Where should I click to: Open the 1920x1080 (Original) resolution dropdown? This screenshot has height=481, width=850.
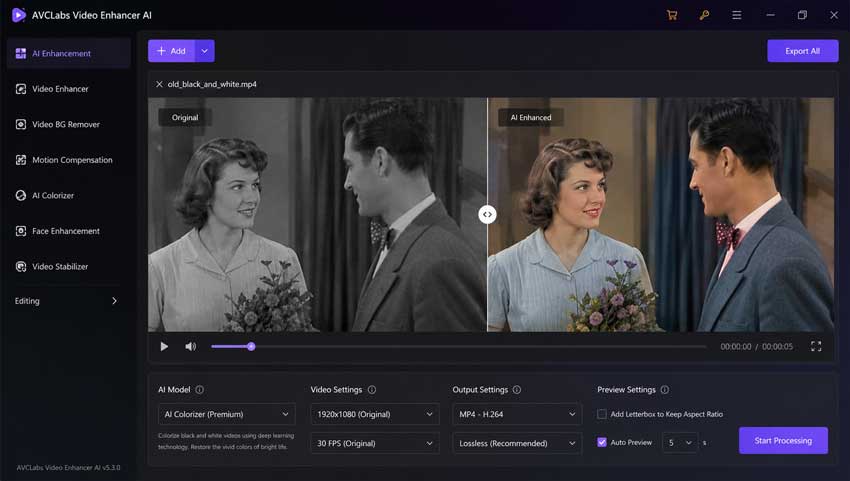(375, 414)
